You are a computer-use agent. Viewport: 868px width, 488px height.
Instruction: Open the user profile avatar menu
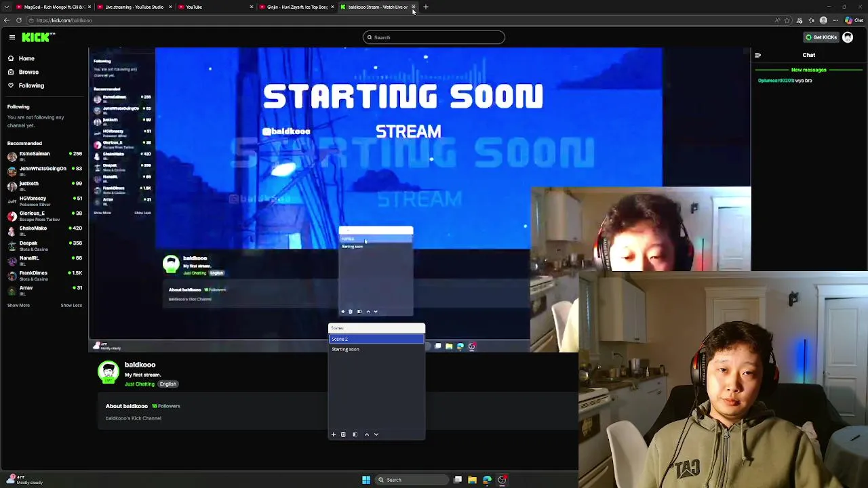pyautogui.click(x=848, y=37)
